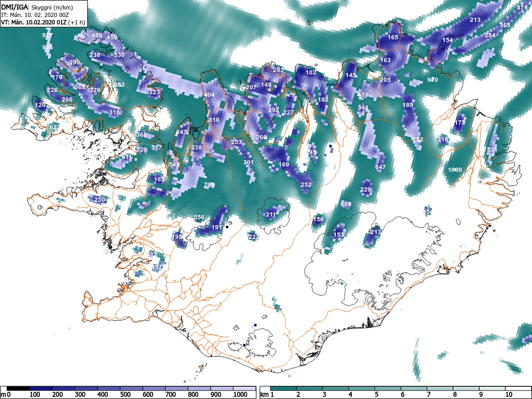
Task: Click the visibility value '301'
Action: click(x=248, y=162)
